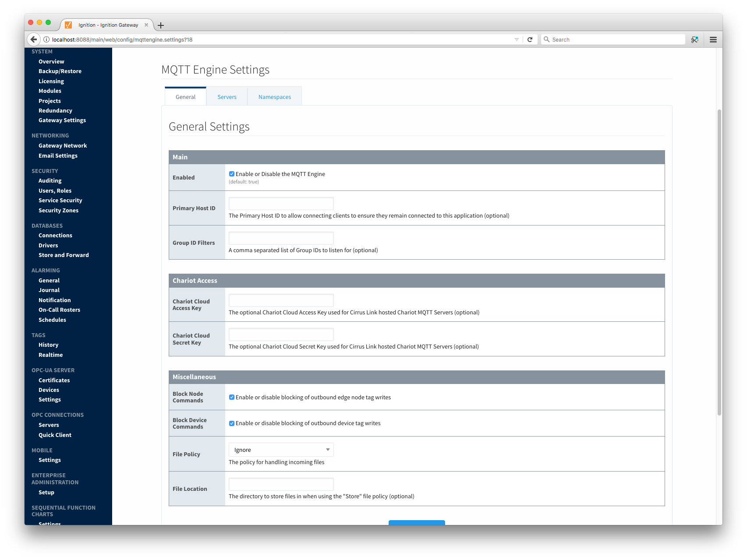Viewport: 747px width, 560px height.
Task: Click the URL address bar
Action: [x=280, y=39]
